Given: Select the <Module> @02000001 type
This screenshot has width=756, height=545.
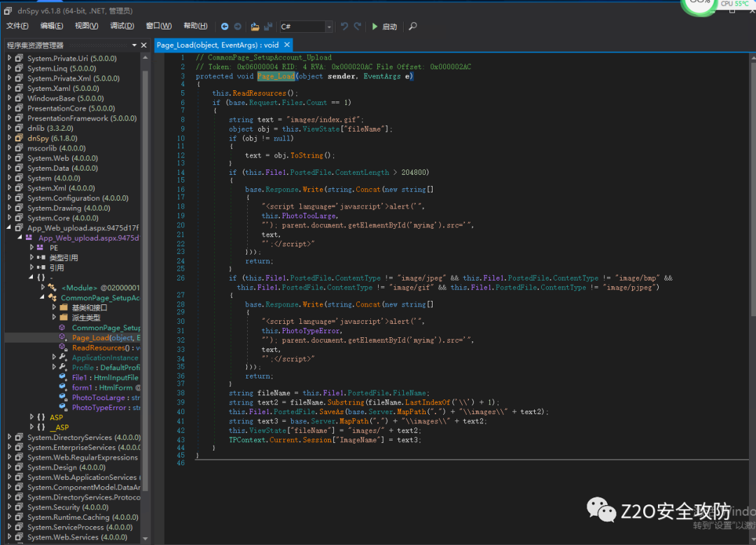Looking at the screenshot, I should click(100, 288).
